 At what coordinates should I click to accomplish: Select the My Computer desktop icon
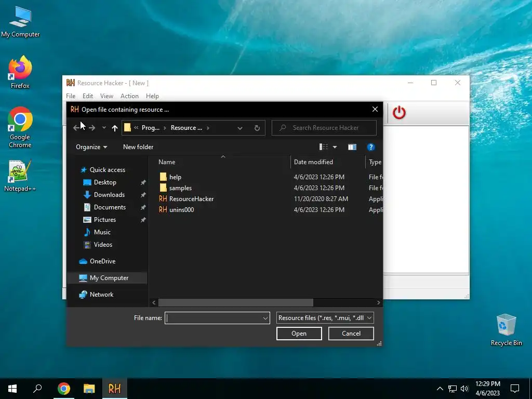click(20, 22)
